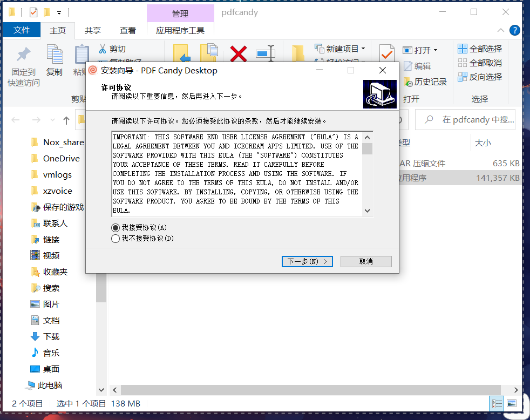Select the do not accept agreement option

[x=115, y=239]
